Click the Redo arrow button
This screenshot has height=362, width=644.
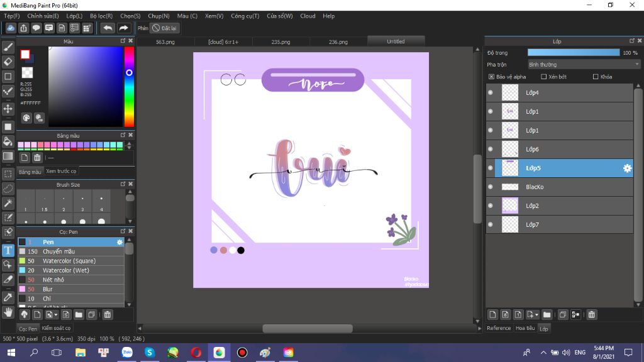point(123,28)
